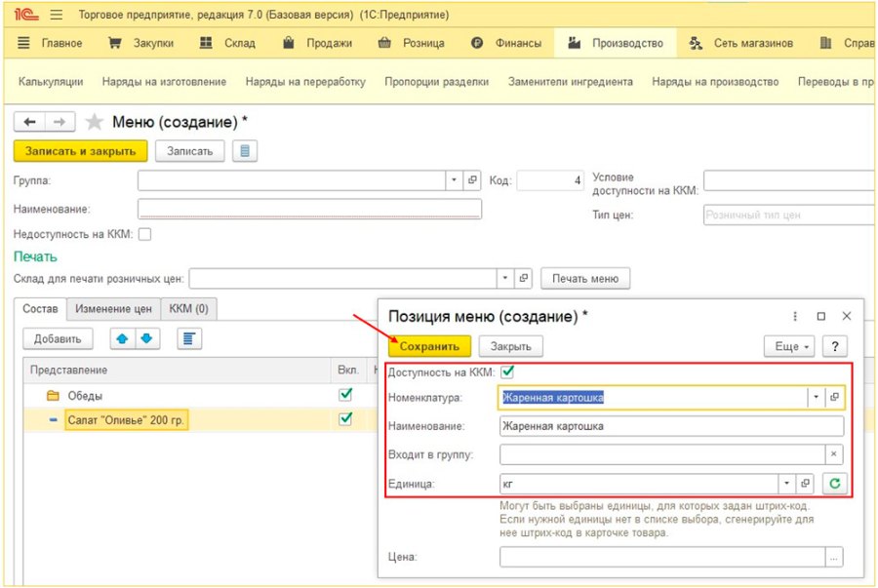
Task: Switch to the Изменение цен tab
Action: click(114, 309)
